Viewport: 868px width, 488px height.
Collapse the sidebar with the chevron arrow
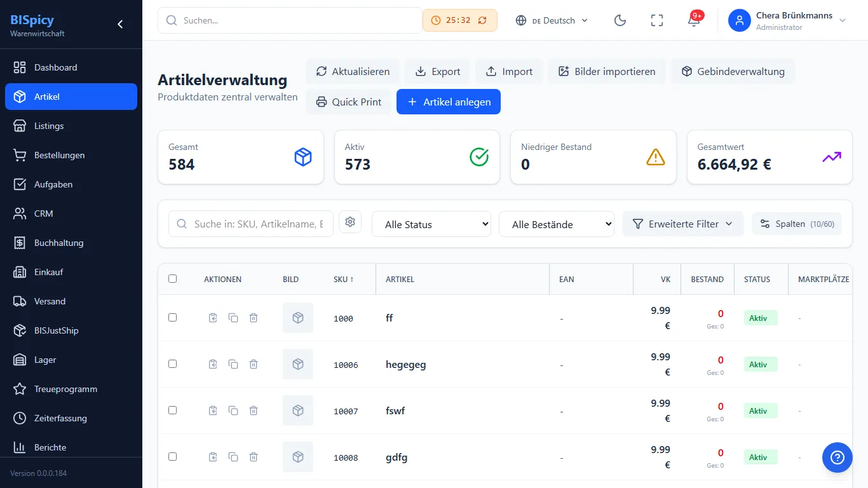(120, 24)
